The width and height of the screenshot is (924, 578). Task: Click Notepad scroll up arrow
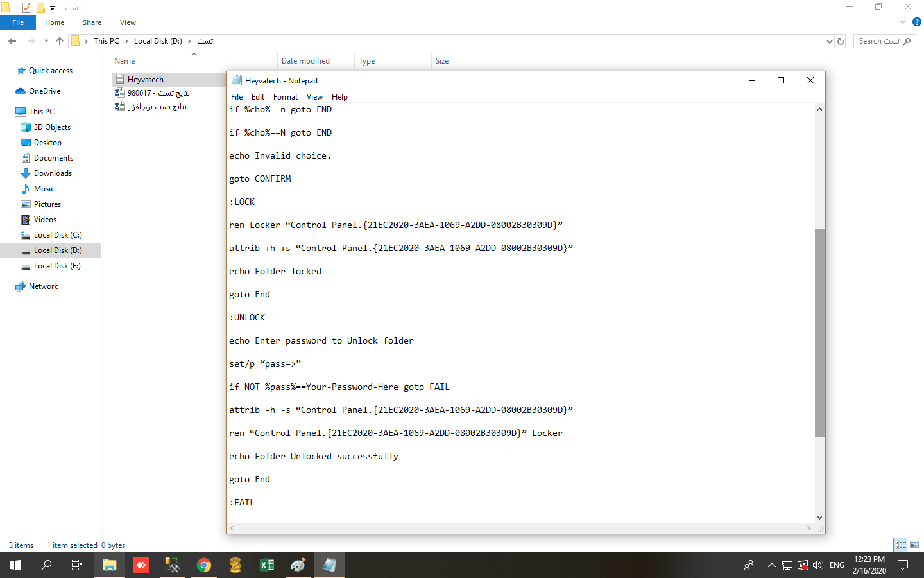tap(819, 109)
